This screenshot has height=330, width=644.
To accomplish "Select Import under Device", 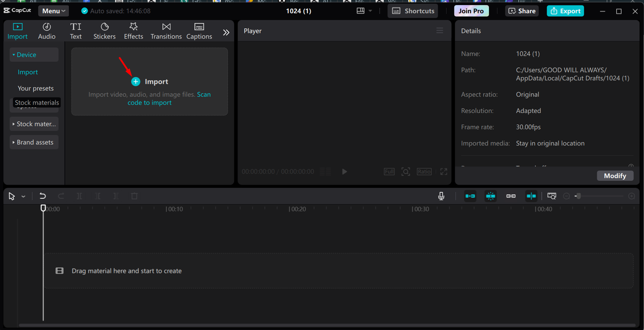I will (28, 72).
